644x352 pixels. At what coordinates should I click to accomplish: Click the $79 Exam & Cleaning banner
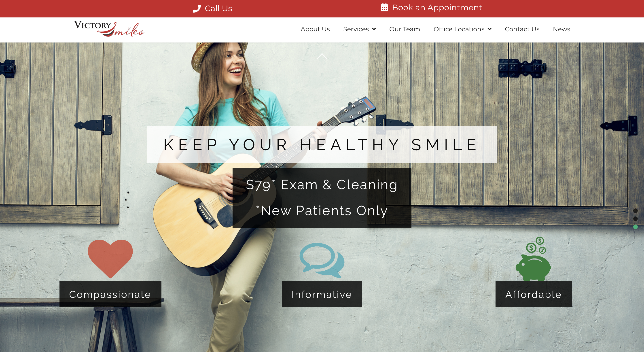322,197
